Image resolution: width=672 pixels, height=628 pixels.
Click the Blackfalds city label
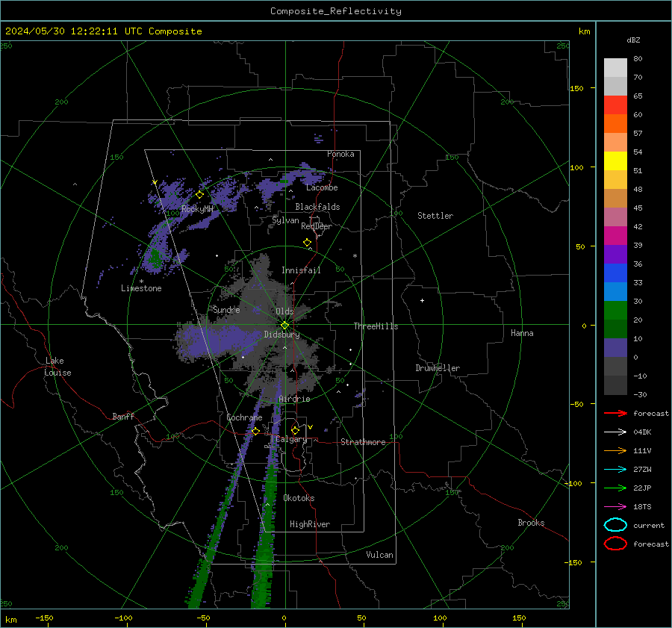click(317, 207)
